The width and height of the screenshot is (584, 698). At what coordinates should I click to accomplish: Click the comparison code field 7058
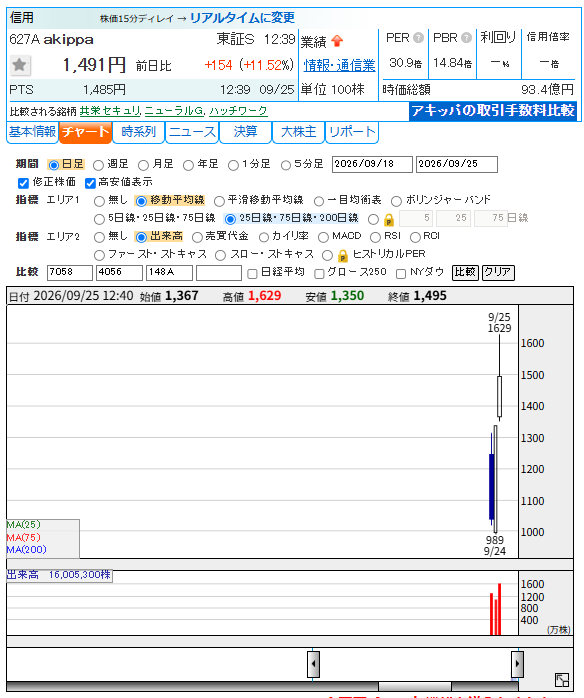pyautogui.click(x=70, y=272)
